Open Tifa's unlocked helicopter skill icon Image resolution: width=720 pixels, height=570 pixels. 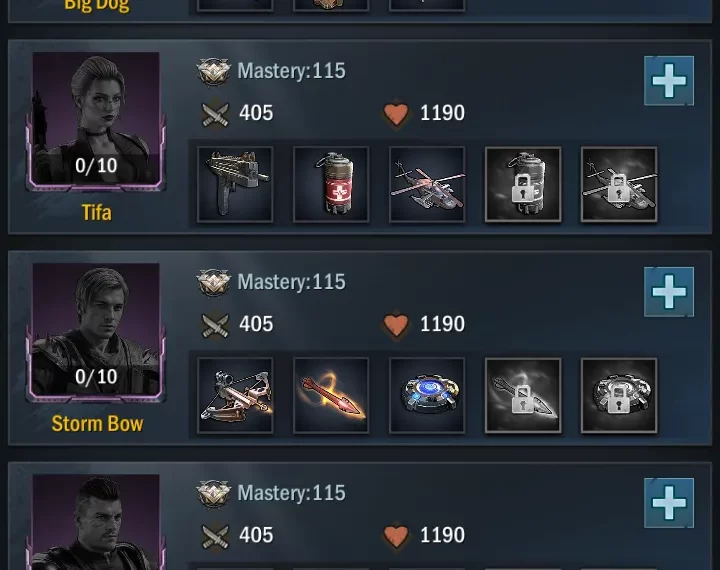coord(427,184)
